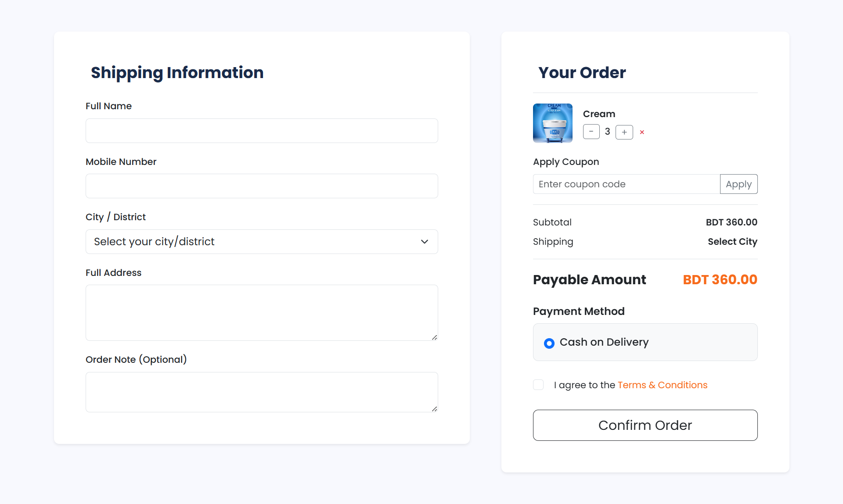Viewport: 843px width, 504px height.
Task: Click the Cream product thumbnail image
Action: (552, 123)
